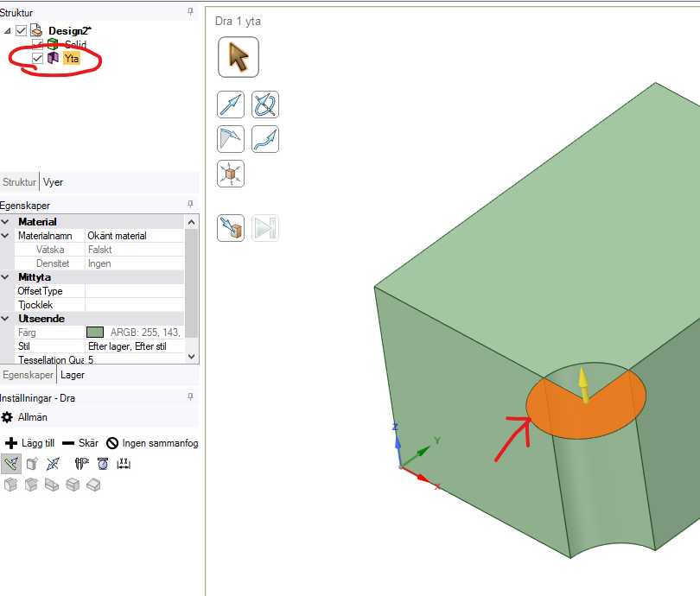Open the Lager tab
The image size is (700, 596).
tap(73, 375)
